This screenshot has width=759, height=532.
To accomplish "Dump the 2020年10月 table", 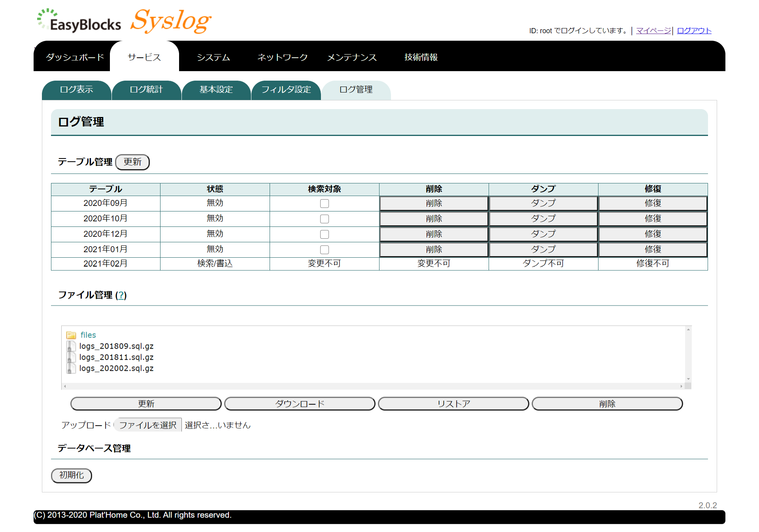I will [543, 219].
